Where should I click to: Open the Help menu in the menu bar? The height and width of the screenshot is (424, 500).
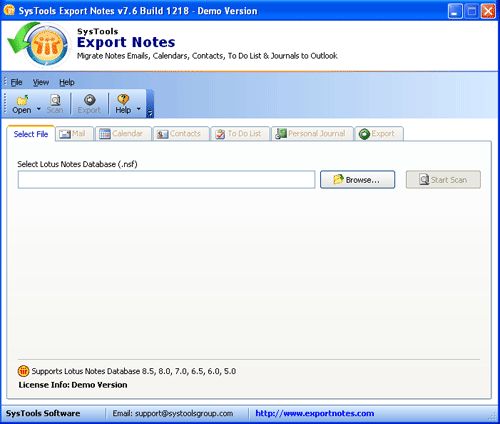[67, 82]
